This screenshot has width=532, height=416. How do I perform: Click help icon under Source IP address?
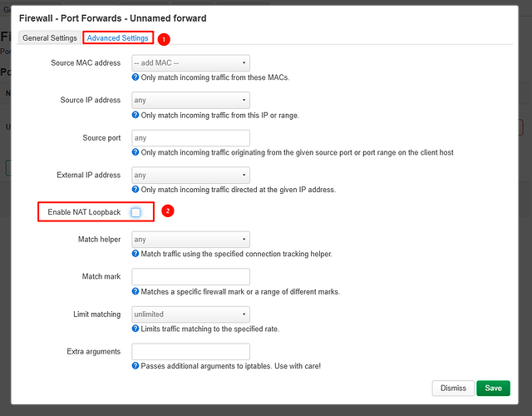(x=135, y=115)
